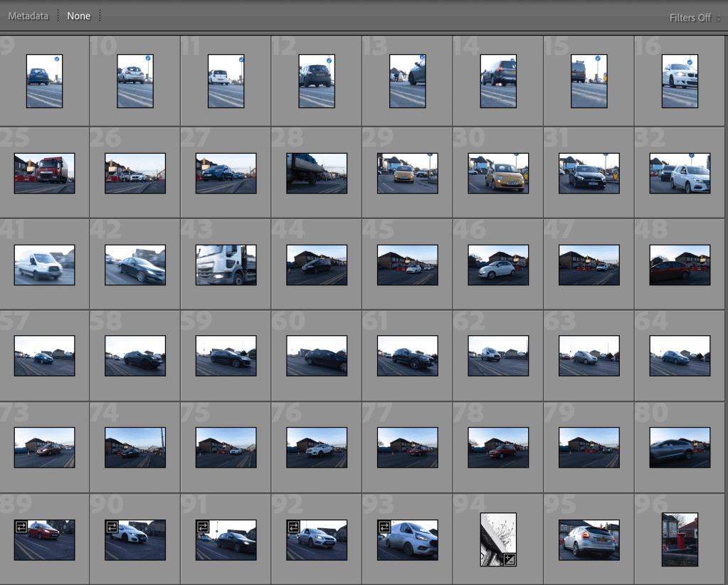Select the white BMW photo in cell 16
Screen dimensions: 728x585
click(680, 81)
